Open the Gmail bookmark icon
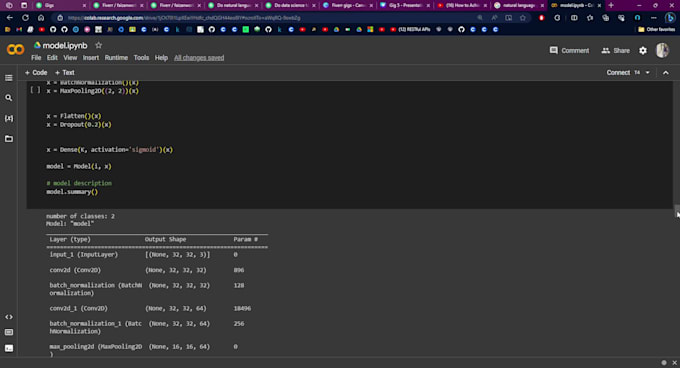680x368 pixels. tap(19, 29)
